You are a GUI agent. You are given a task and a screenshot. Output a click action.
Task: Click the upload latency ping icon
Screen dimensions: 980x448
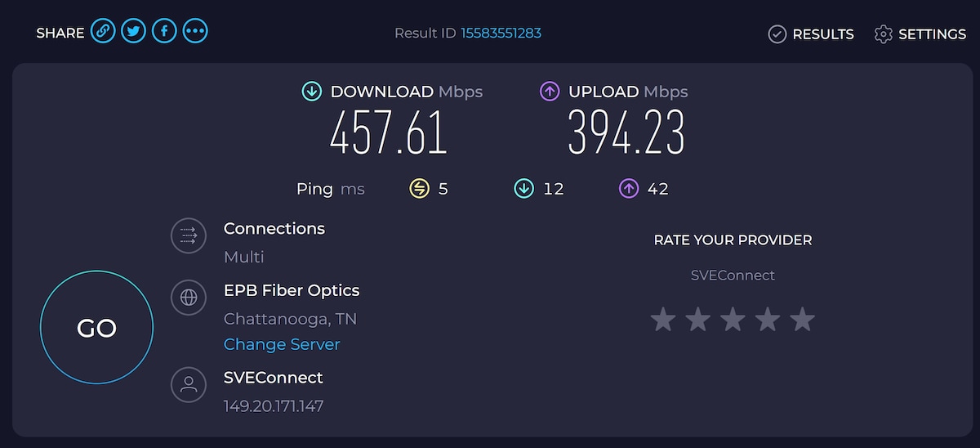coord(628,189)
